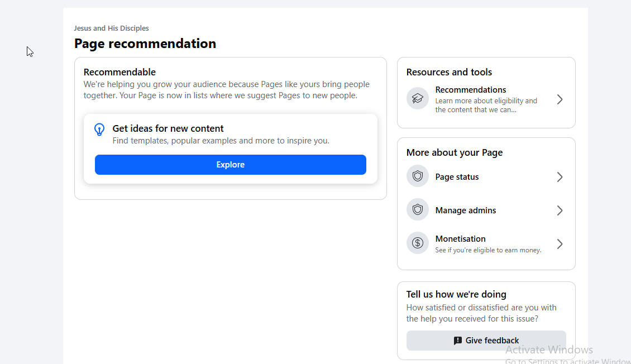631x364 pixels.
Task: Click the Get ideas for new content heading
Action: [x=168, y=128]
